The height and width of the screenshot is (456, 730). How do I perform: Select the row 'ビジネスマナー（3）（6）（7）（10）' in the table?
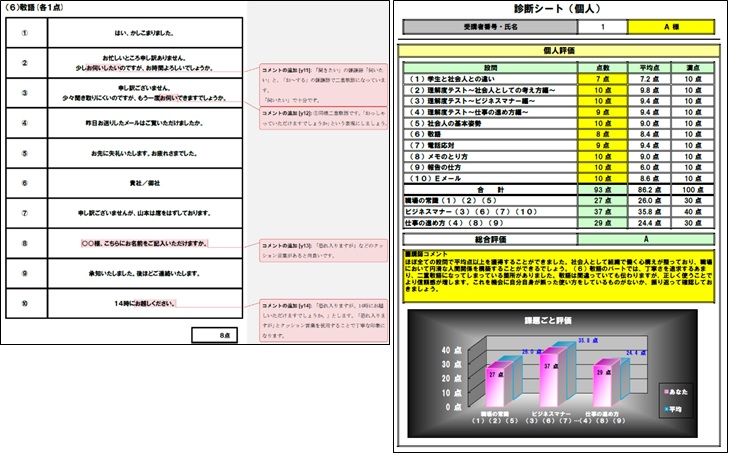tap(559, 212)
